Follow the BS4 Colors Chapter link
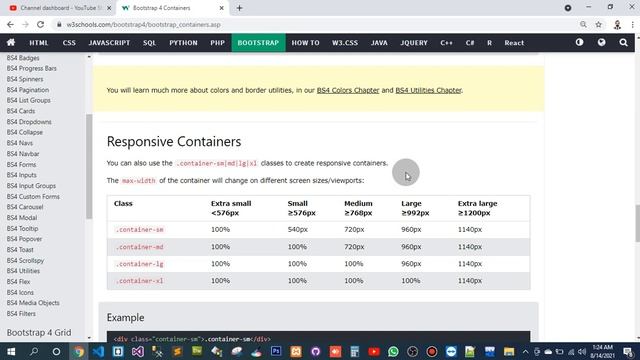The width and height of the screenshot is (640, 360). coord(348,90)
